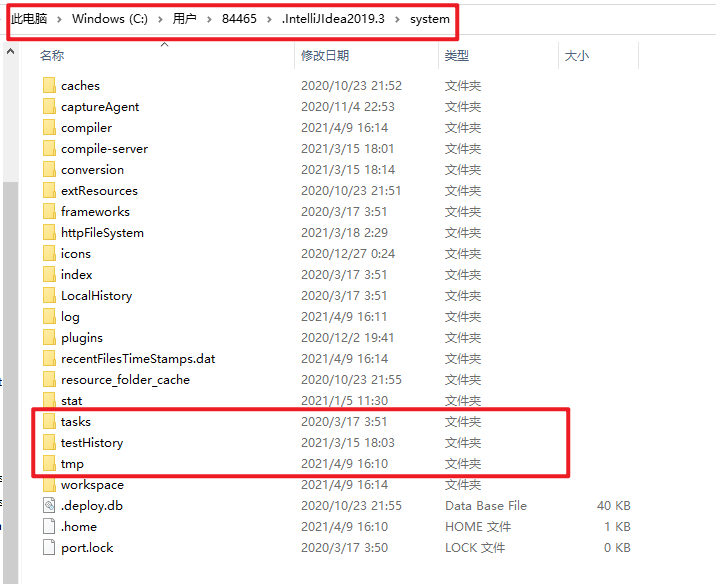Click the Data Base File type cell

pyautogui.click(x=486, y=505)
